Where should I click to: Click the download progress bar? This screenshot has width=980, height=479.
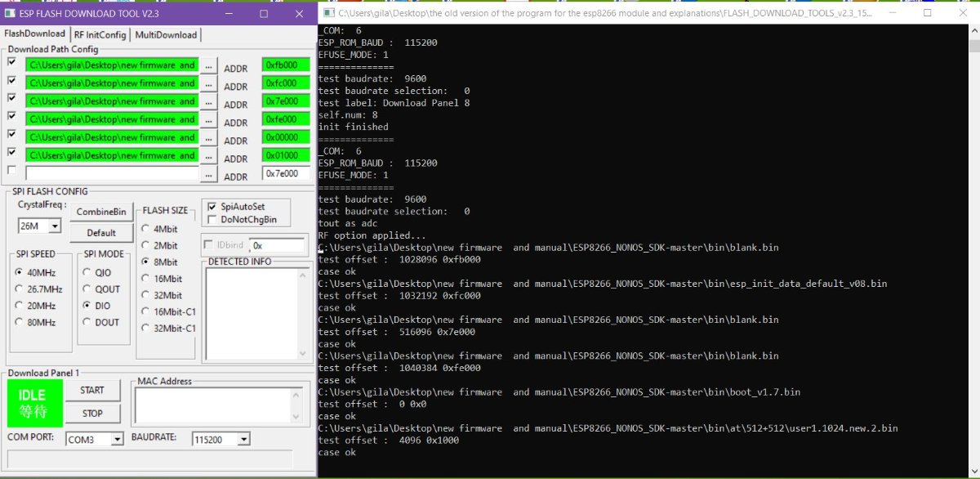(150, 459)
